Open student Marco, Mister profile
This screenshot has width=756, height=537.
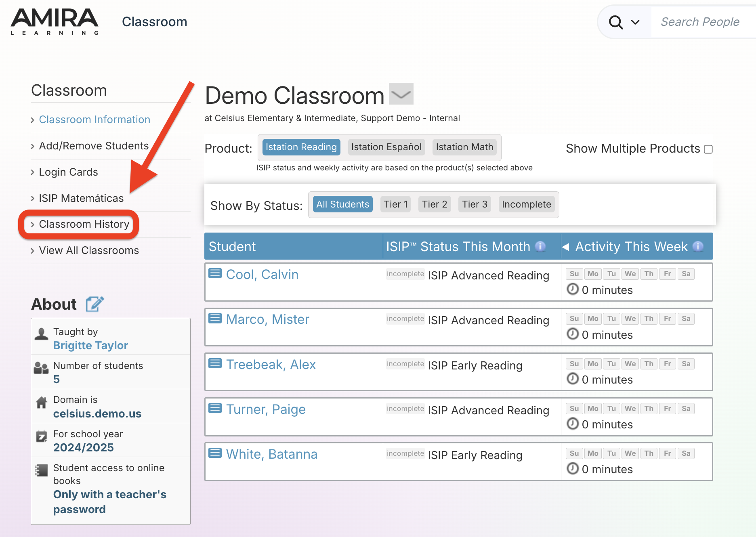268,319
